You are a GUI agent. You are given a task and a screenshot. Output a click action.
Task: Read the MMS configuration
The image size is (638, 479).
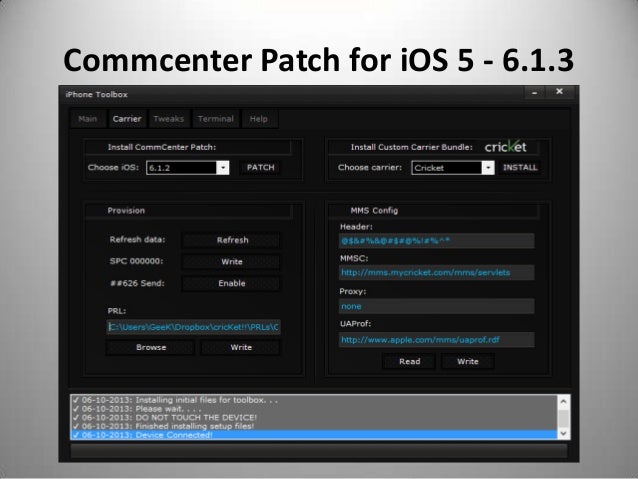click(x=409, y=361)
